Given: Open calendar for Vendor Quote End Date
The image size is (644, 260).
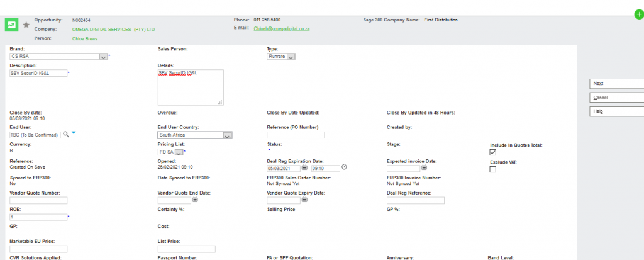Looking at the screenshot, I should (195, 200).
